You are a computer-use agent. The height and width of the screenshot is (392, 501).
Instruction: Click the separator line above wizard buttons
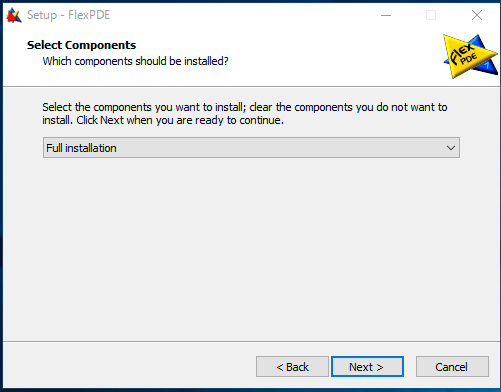(x=250, y=341)
